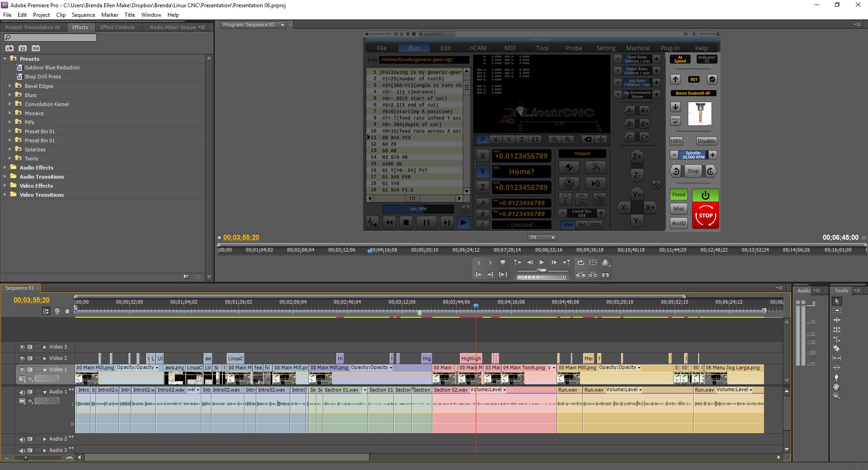Expand Video Transitions folder
The width and height of the screenshot is (868, 470).
[5, 194]
